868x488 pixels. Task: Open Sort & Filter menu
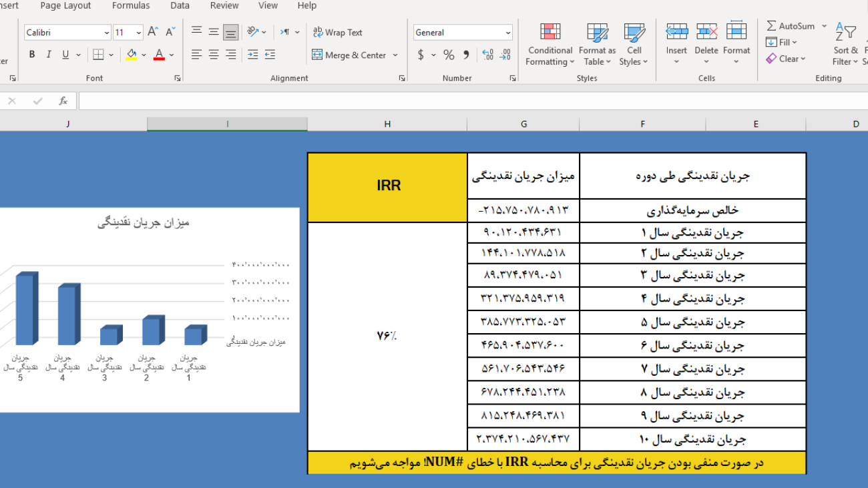pos(845,45)
